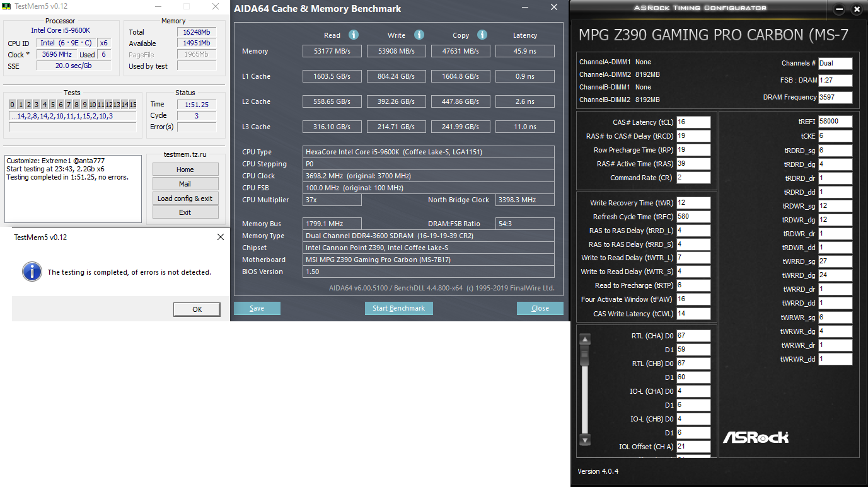Select the CAS# Latency (tCL) field
This screenshot has width=868, height=487.
tap(693, 122)
